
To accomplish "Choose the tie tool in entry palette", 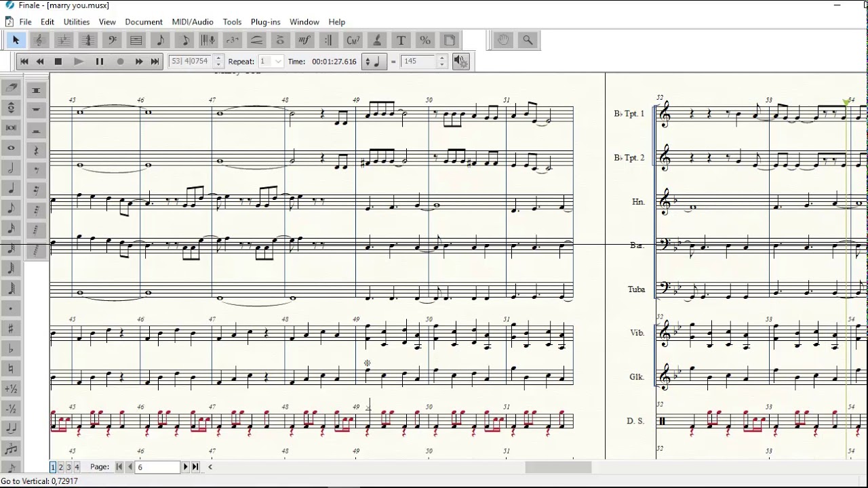I will tap(11, 429).
